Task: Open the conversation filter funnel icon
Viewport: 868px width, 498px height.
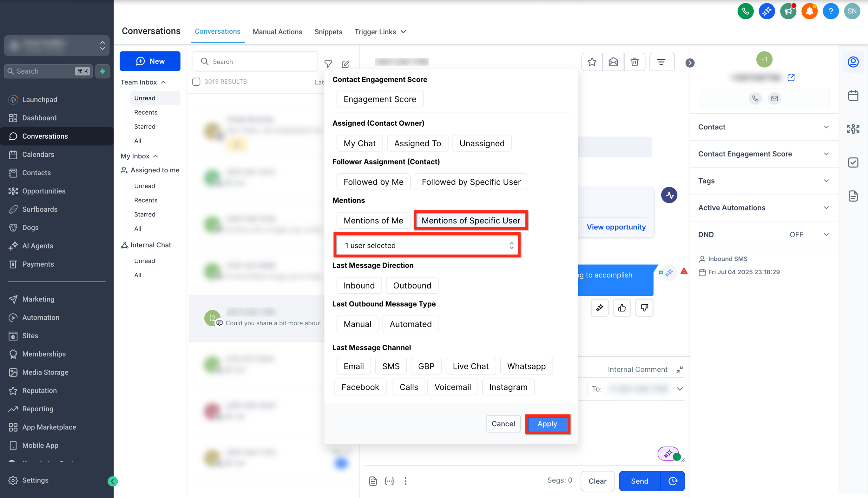Action: click(x=328, y=63)
